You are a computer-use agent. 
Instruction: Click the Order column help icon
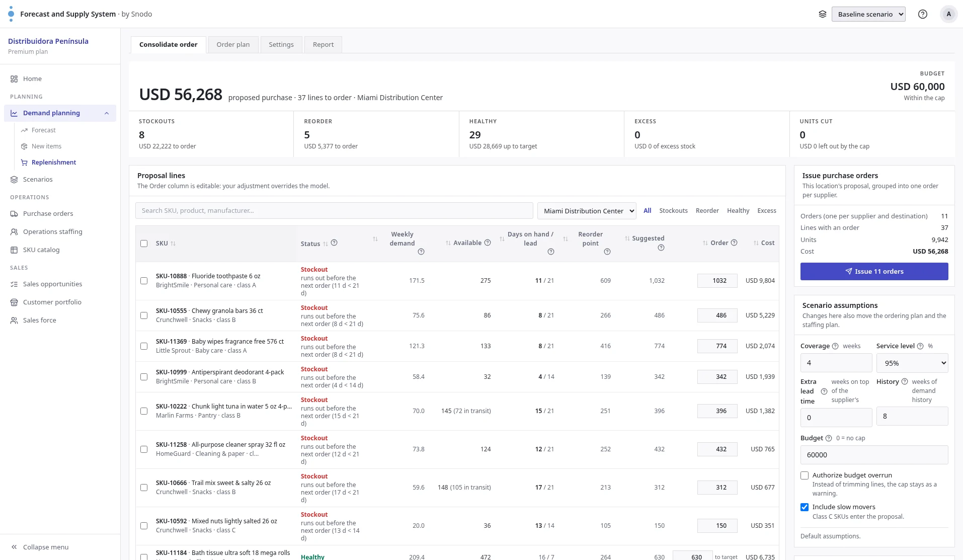click(x=734, y=243)
